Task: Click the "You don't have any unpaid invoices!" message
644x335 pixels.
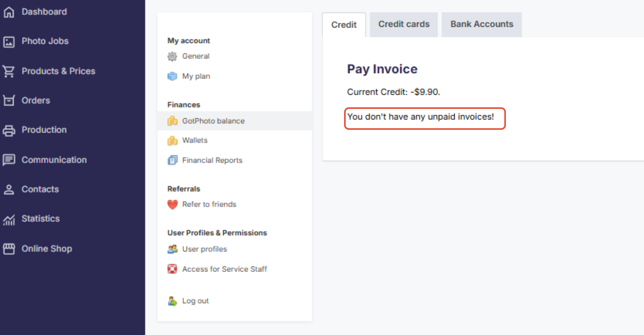Action: tap(421, 117)
